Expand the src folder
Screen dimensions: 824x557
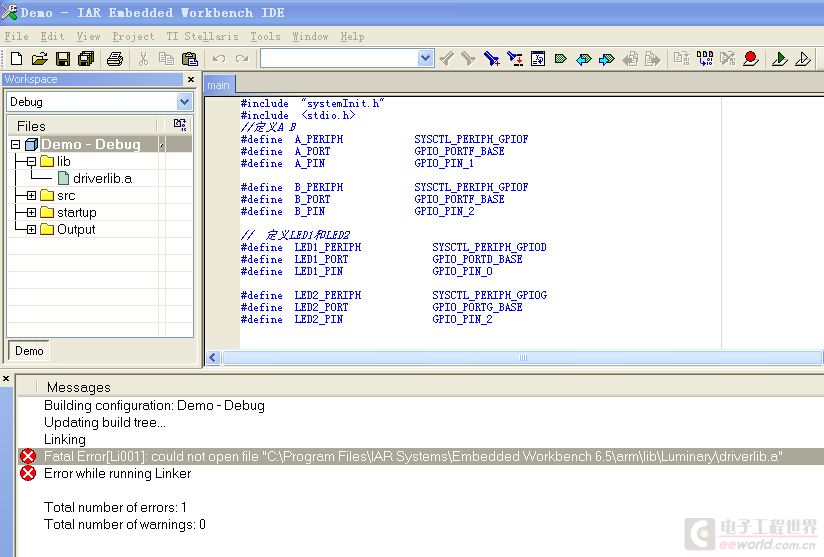[31, 195]
